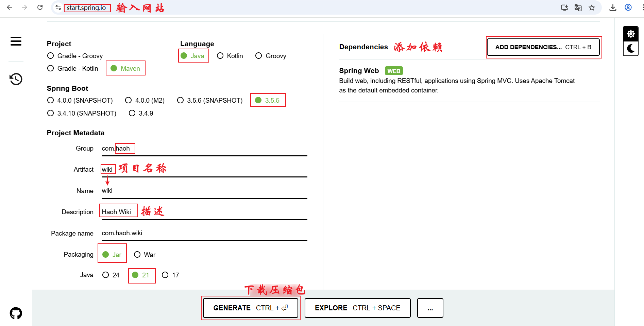The width and height of the screenshot is (644, 326).
Task: Open the browser downloads list
Action: coord(613,7)
